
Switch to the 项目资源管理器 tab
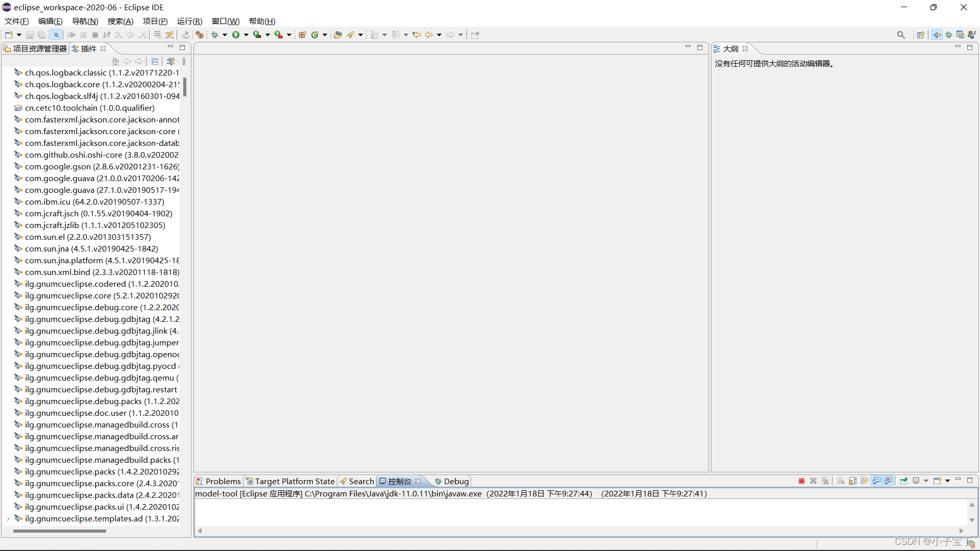tap(35, 48)
